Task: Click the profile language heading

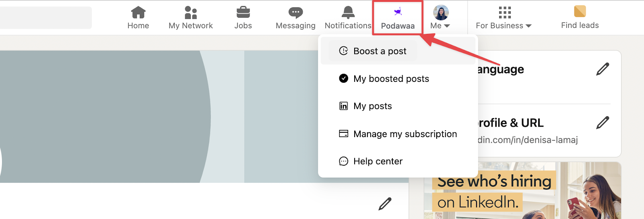Action: [x=501, y=69]
